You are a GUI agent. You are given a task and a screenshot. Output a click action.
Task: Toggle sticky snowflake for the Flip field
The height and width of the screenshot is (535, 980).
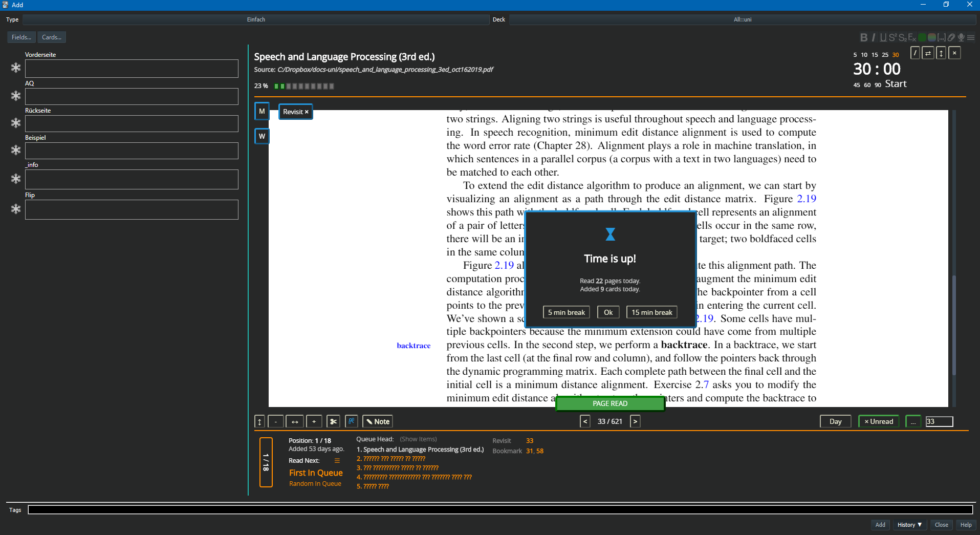[16, 209]
